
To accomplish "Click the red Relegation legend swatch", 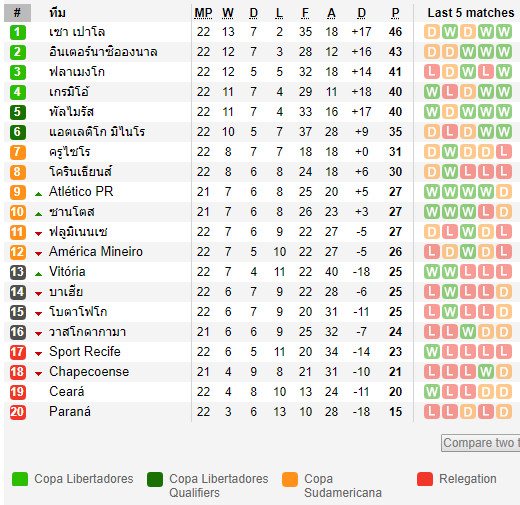I will tap(425, 479).
